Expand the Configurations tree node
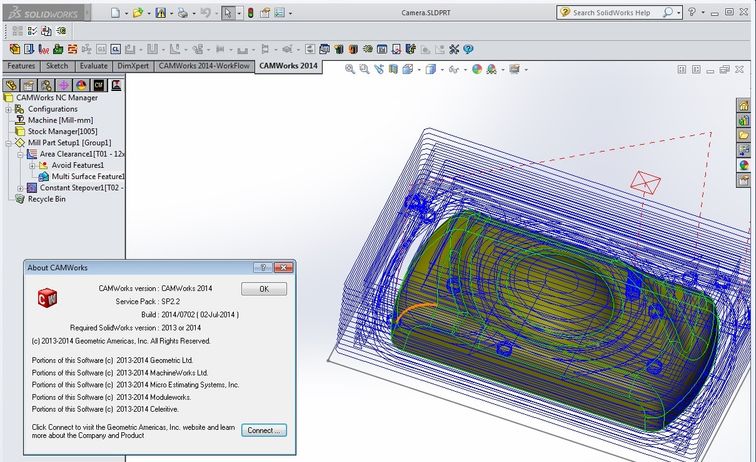This screenshot has height=462, width=756. (8, 109)
